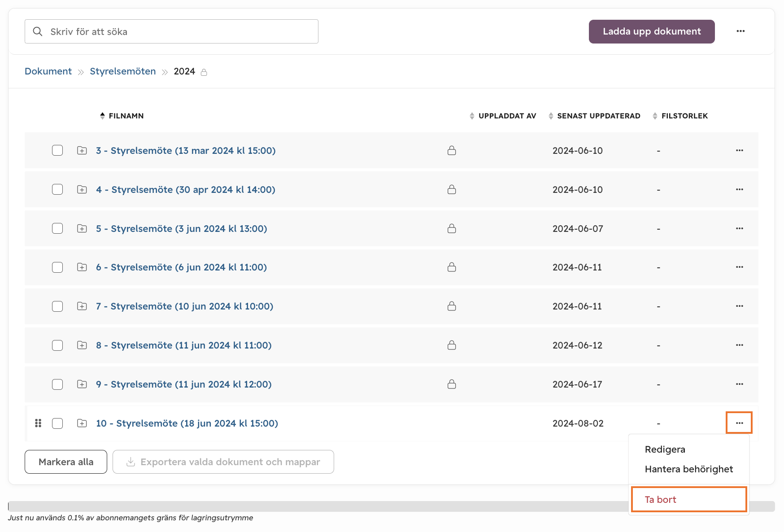Click lock icon on 7 - Styrelsemöte row
The height and width of the screenshot is (532, 784).
click(x=452, y=306)
